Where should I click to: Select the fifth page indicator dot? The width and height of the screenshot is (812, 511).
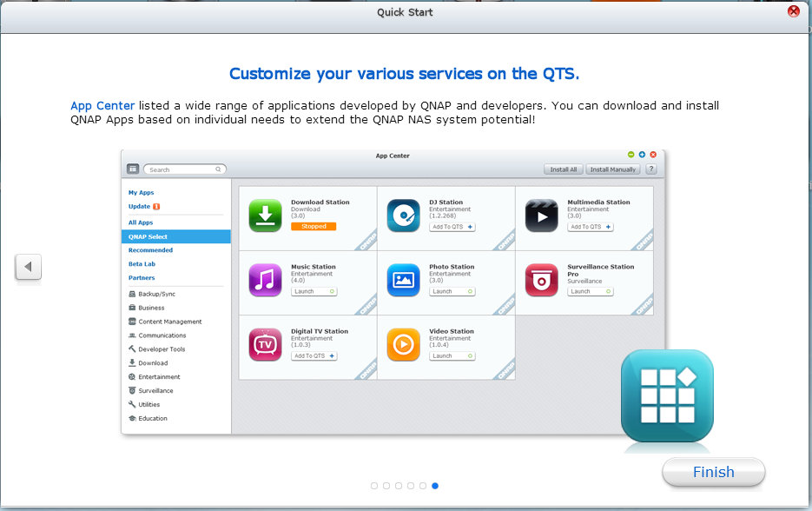tap(423, 486)
